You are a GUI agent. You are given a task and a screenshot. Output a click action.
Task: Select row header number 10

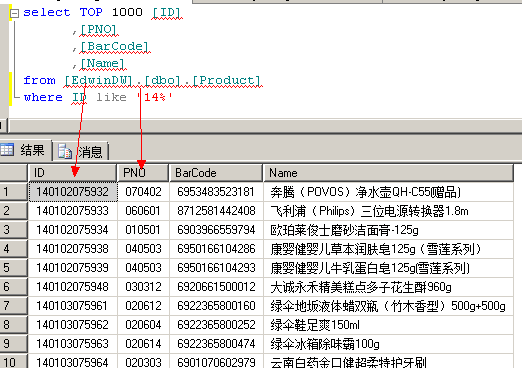click(x=14, y=361)
